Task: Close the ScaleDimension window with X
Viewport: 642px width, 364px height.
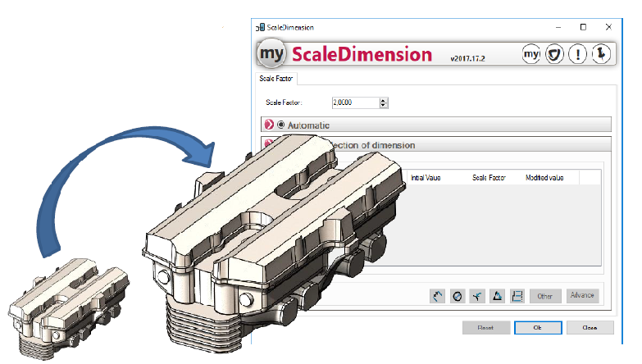Action: tap(609, 27)
